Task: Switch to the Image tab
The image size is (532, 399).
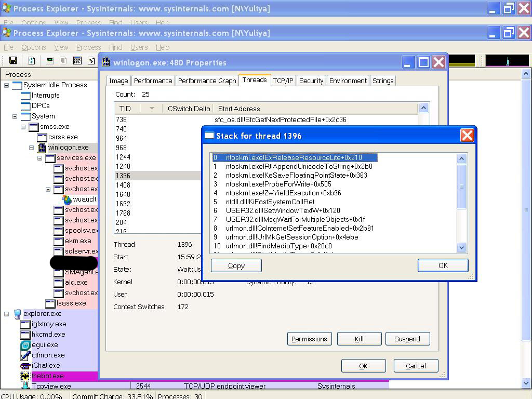Action: pyautogui.click(x=118, y=81)
